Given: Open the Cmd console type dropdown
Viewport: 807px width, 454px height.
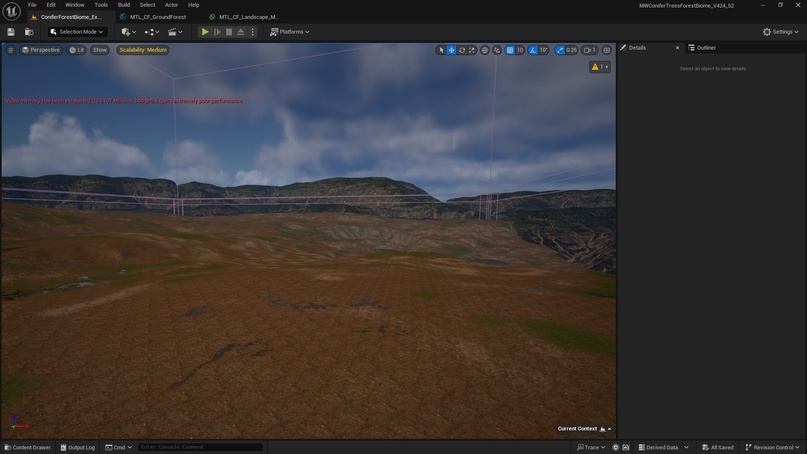Looking at the screenshot, I should point(118,447).
